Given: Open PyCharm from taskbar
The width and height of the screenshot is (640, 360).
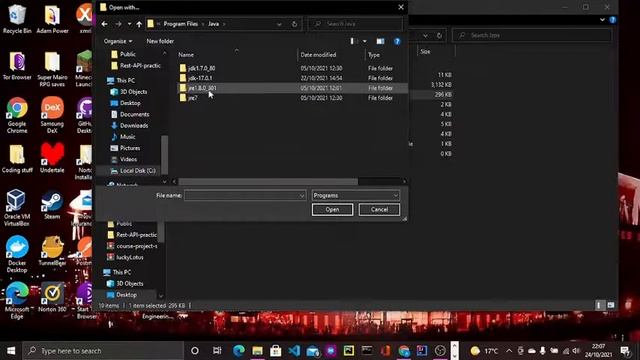Looking at the screenshot, I should tap(349, 351).
